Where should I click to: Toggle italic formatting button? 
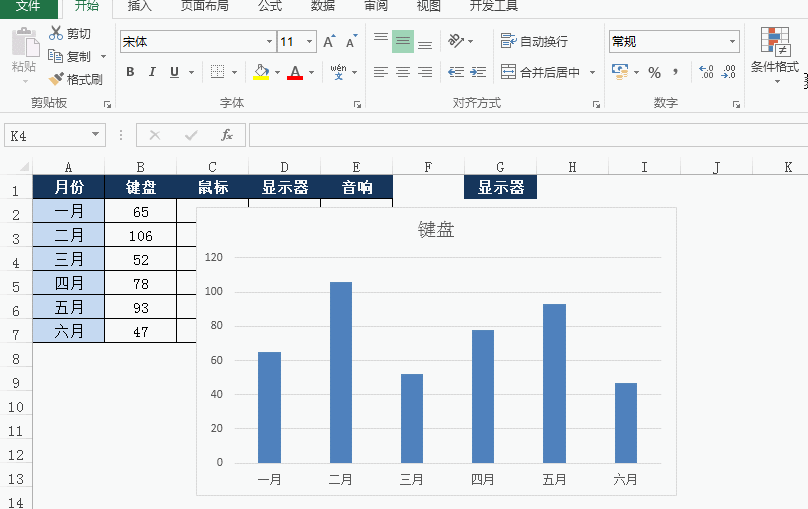(152, 72)
